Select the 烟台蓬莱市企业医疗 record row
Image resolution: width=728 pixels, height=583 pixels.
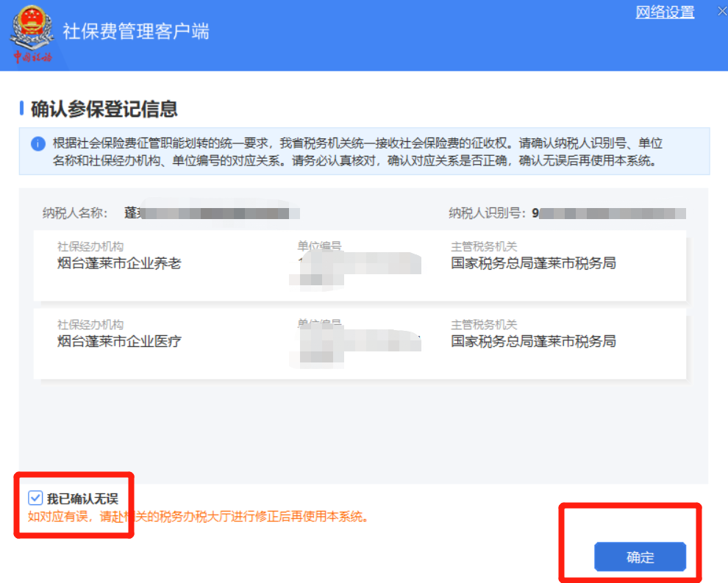(x=360, y=343)
